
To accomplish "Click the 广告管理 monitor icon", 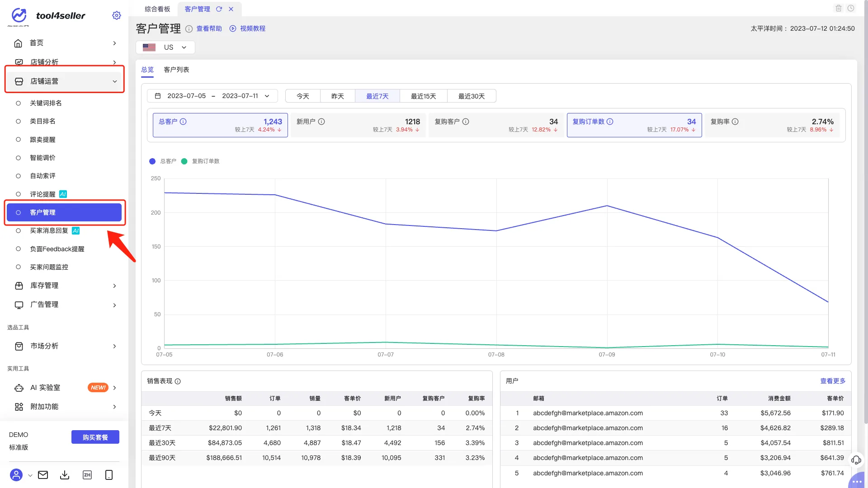I will 19,305.
